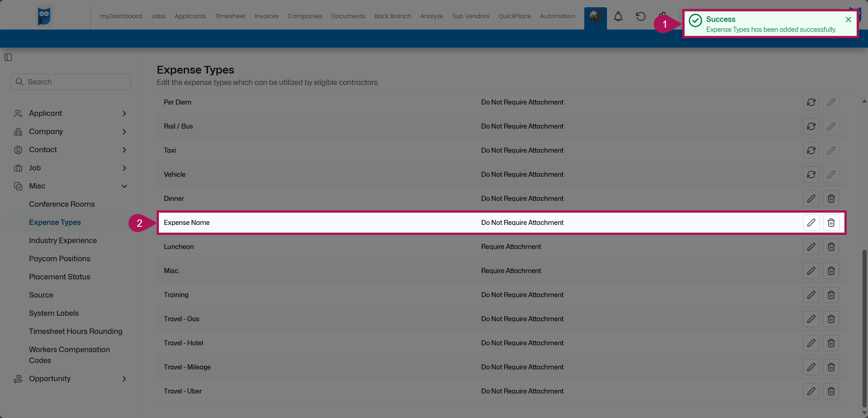Collapse the left sidebar panel
This screenshot has width=868, height=418.
click(x=8, y=57)
